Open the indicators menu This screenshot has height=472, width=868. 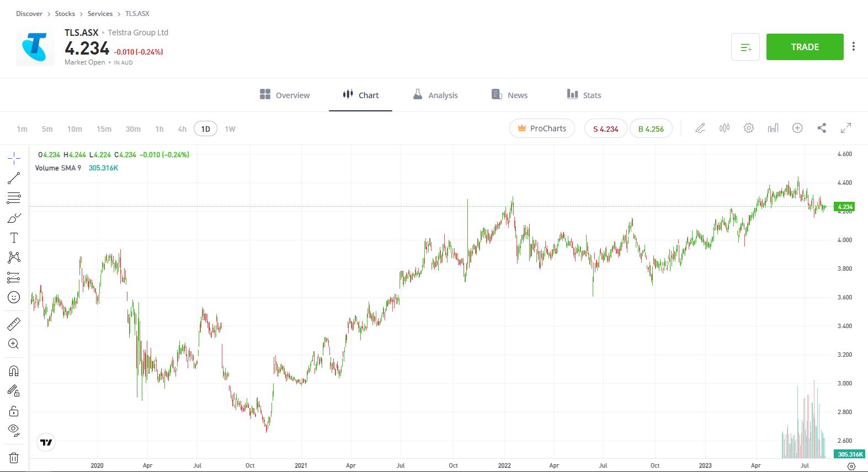tap(773, 128)
